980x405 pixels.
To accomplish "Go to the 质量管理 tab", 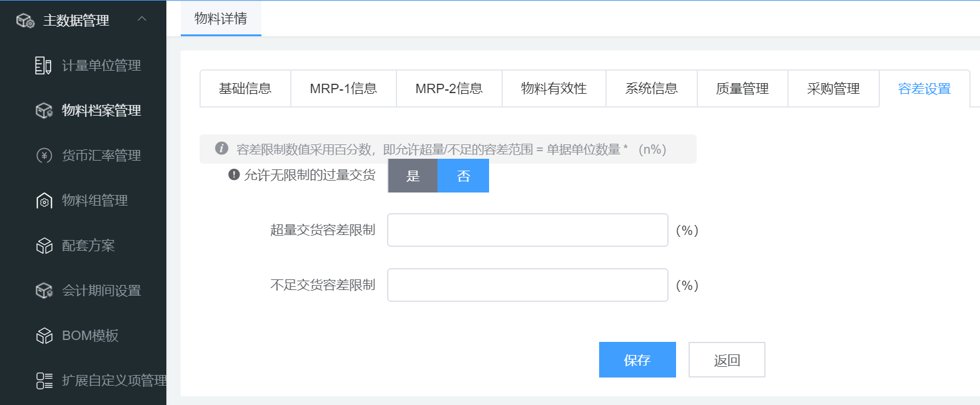I will pos(742,89).
